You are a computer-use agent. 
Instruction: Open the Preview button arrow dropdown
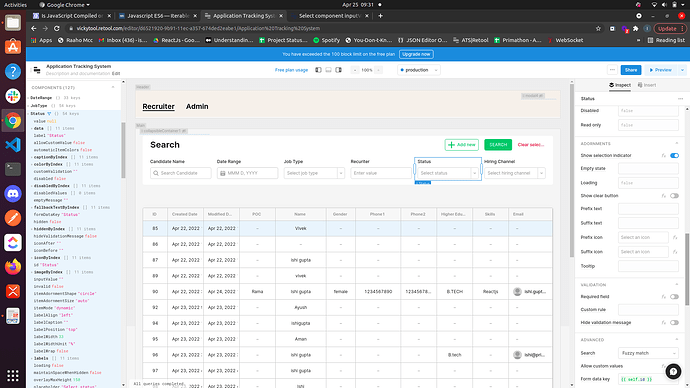pyautogui.click(x=683, y=70)
